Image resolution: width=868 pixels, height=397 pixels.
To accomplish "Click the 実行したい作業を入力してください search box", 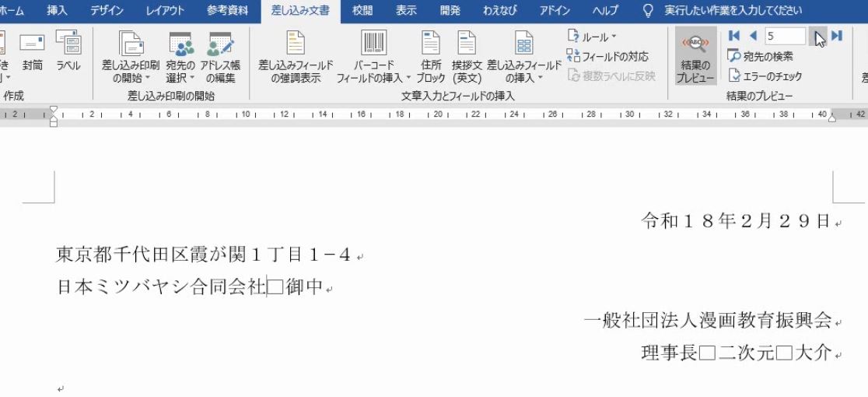I will coord(733,11).
